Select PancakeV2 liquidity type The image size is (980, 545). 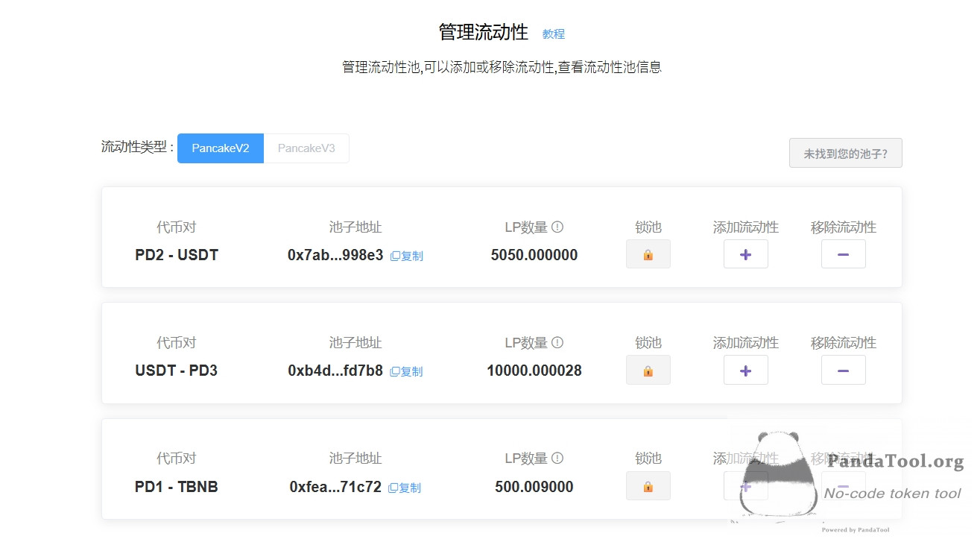point(221,148)
